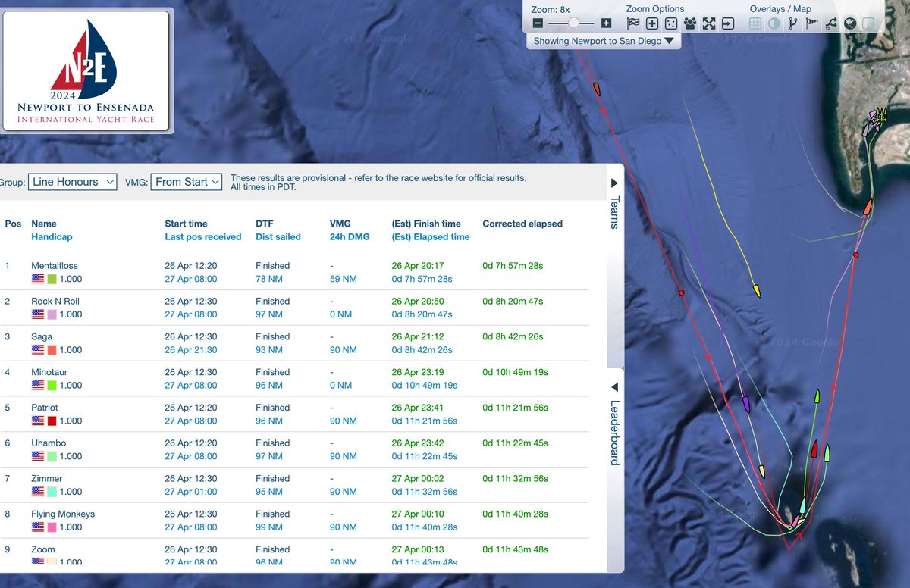Click the dice-style zoom option icon
The height and width of the screenshot is (588, 910).
(x=671, y=23)
